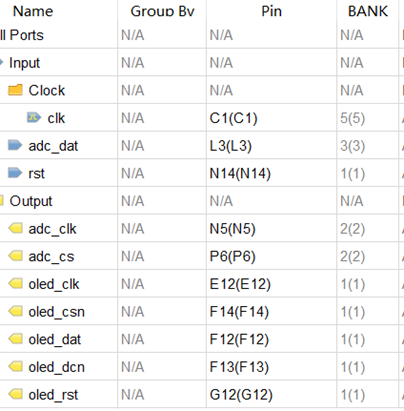Click the oled_csn output port icon

point(15,311)
